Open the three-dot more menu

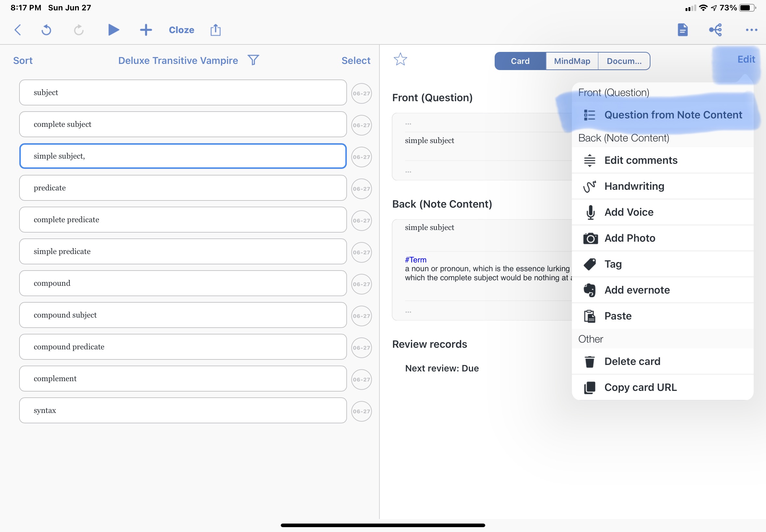pyautogui.click(x=751, y=30)
